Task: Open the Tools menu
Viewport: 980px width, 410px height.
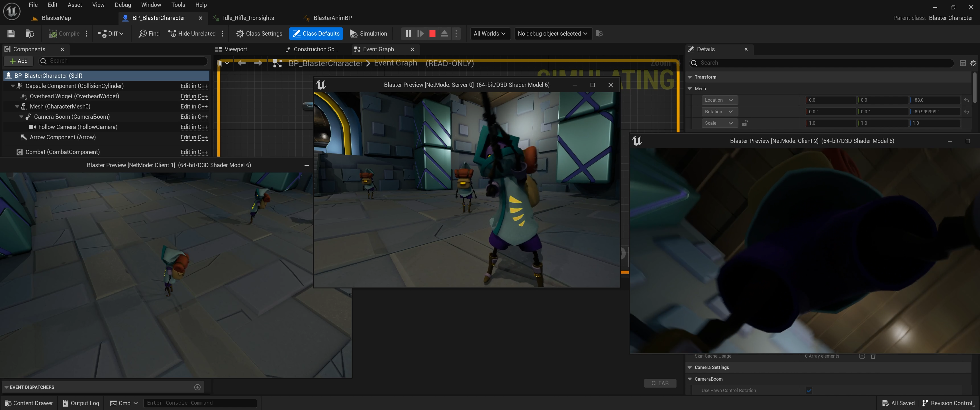Action: tap(178, 5)
